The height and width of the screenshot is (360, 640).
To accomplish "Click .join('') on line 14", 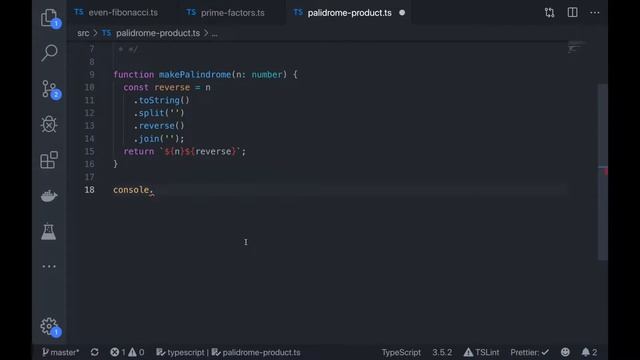I will coord(159,139).
